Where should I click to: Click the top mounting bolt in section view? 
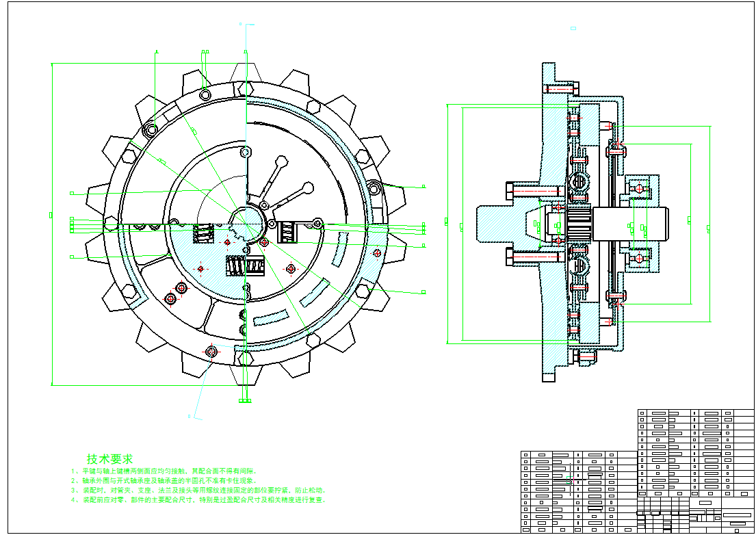coord(562,88)
